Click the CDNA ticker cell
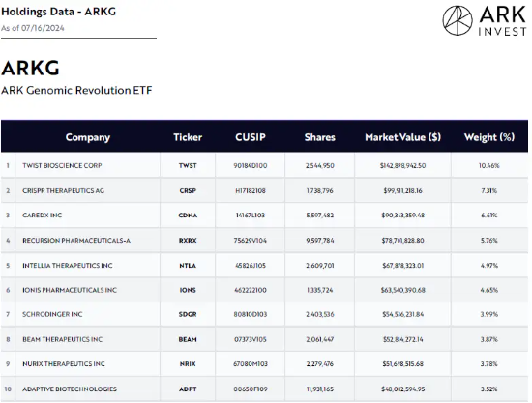 click(188, 216)
